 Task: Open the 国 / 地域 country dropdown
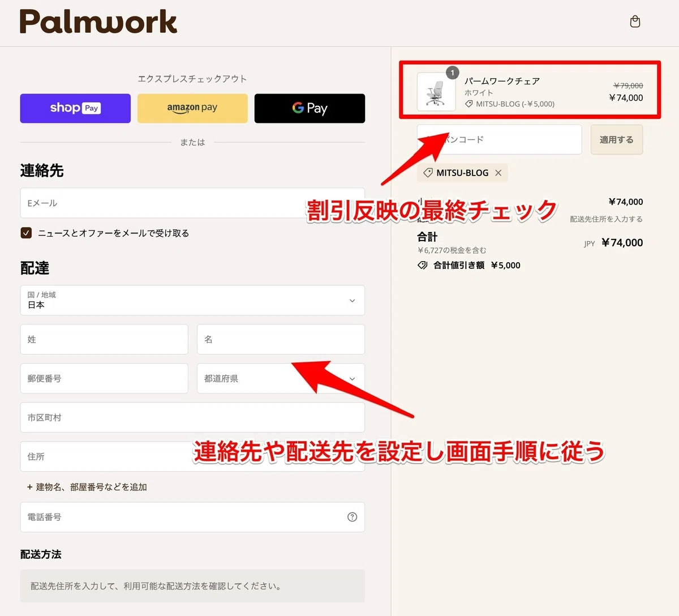tap(192, 300)
